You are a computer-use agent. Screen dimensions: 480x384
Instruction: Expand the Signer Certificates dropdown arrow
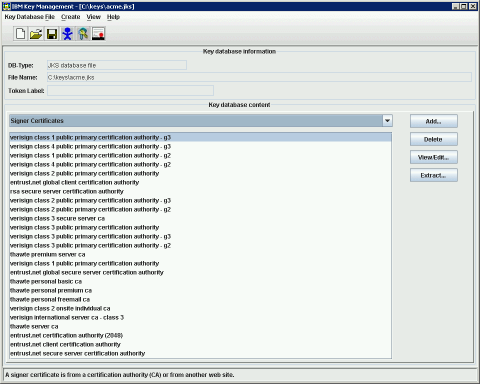tap(387, 121)
